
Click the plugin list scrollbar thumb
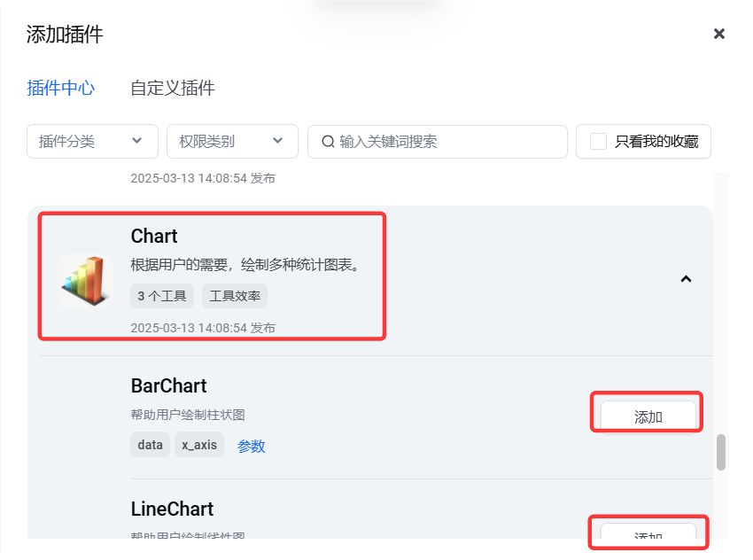click(x=721, y=452)
